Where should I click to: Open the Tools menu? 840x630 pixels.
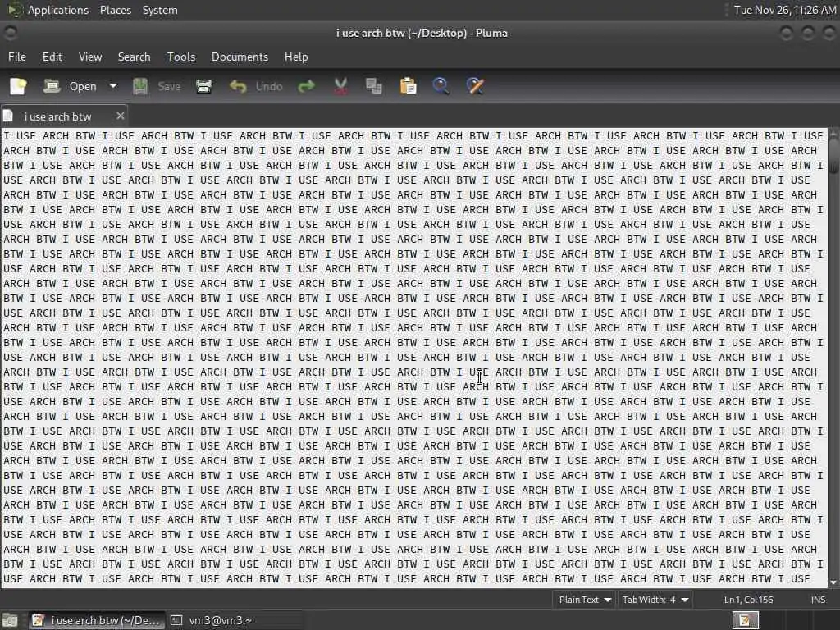(x=181, y=57)
